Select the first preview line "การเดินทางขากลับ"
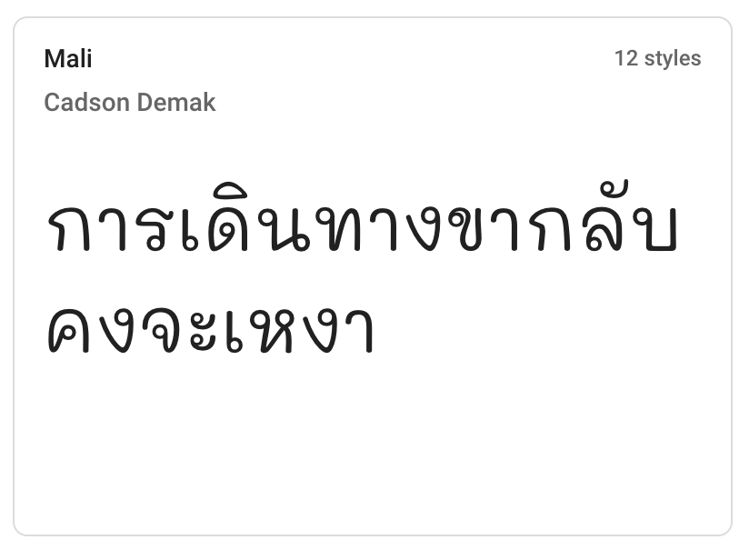Viewport: 749px width, 560px height. [362, 227]
